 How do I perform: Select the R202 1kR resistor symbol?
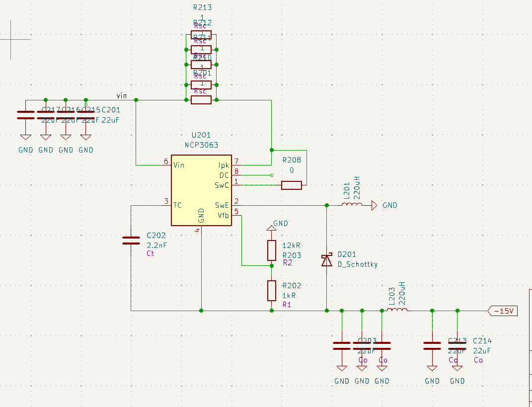[272, 290]
